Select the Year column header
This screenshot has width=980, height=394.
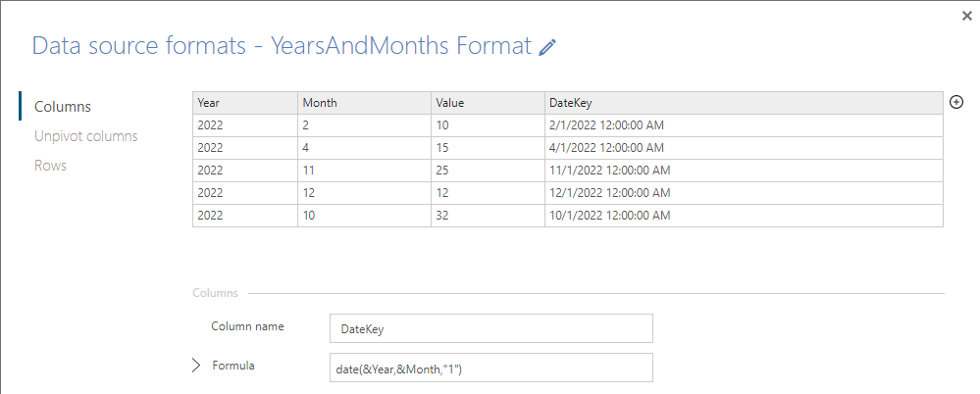pyautogui.click(x=245, y=103)
